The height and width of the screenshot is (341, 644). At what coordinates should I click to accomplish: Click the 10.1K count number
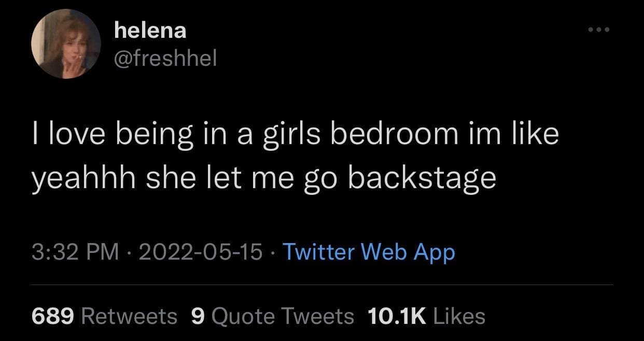click(396, 316)
